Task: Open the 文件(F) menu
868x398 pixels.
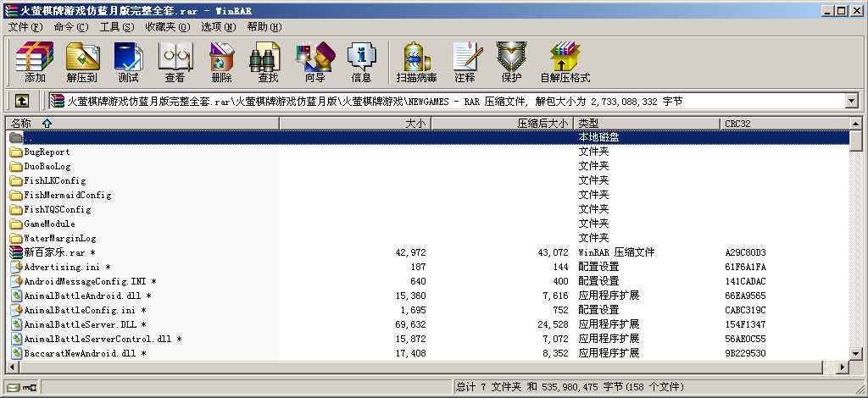Action: click(25, 27)
